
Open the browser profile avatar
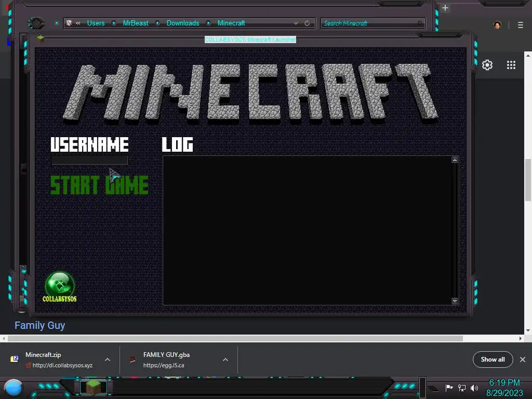pyautogui.click(x=497, y=25)
